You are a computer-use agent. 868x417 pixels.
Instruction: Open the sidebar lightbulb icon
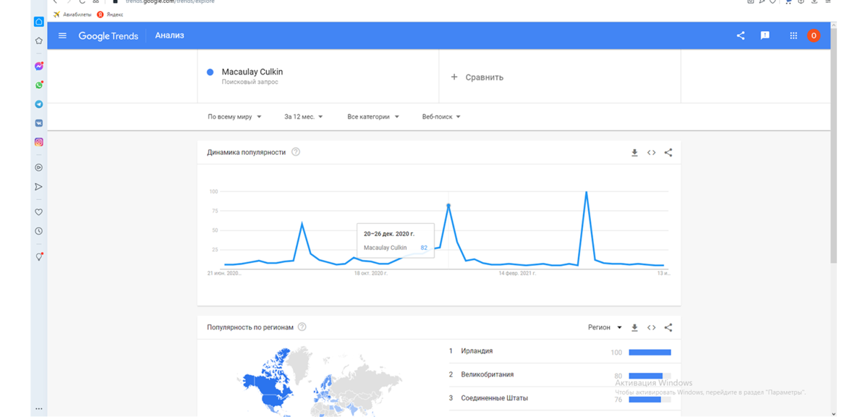point(39,256)
